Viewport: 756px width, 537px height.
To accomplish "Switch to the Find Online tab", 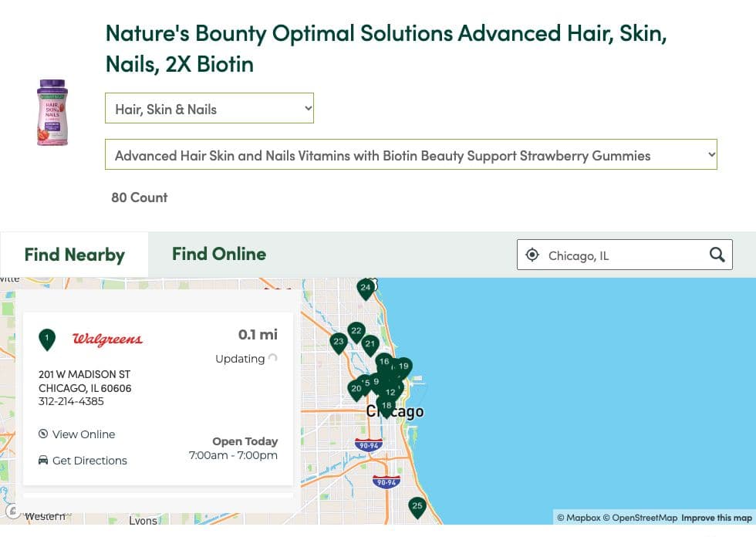I will coord(219,254).
